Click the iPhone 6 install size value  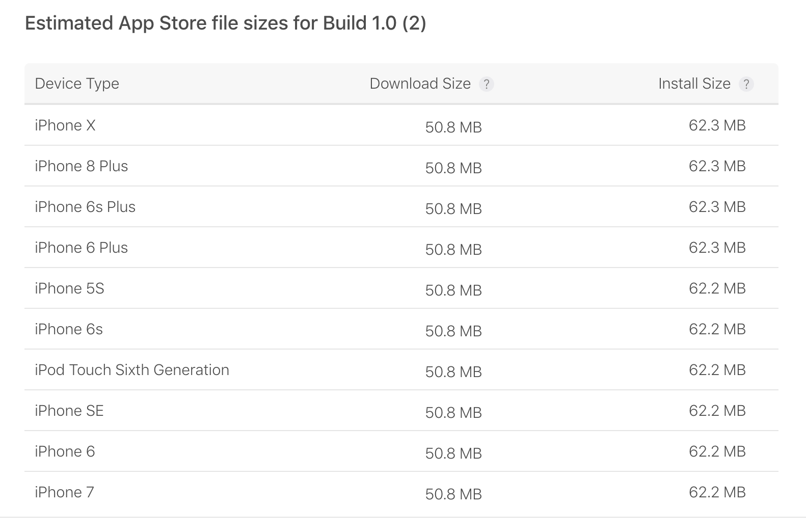[x=716, y=451]
